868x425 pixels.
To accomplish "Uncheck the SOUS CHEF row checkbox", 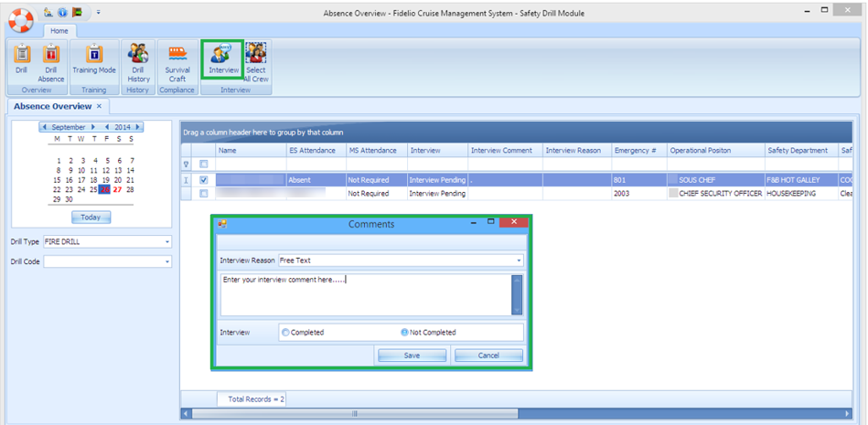I will coord(203,180).
